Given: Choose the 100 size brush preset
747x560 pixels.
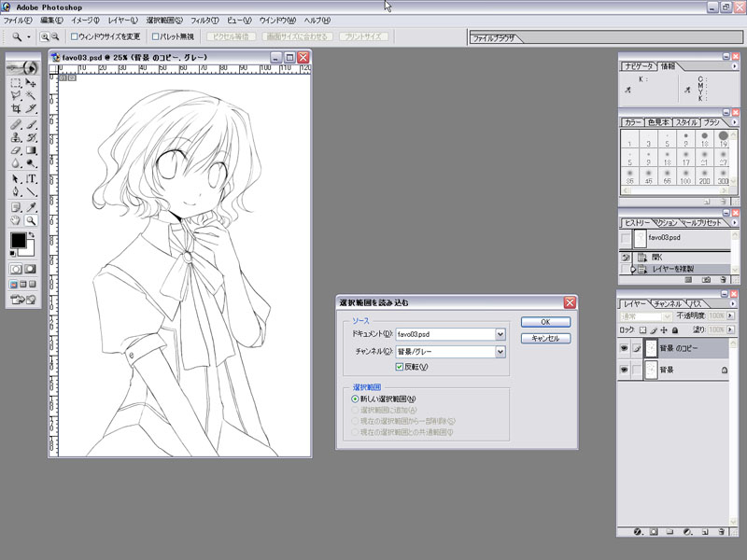Looking at the screenshot, I should click(x=685, y=176).
